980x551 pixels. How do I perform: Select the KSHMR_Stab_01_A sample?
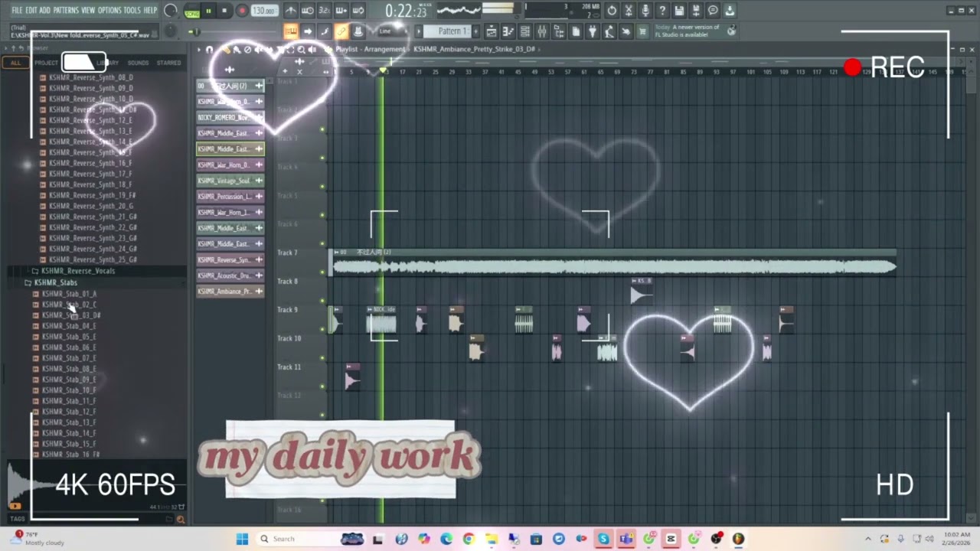pos(69,294)
